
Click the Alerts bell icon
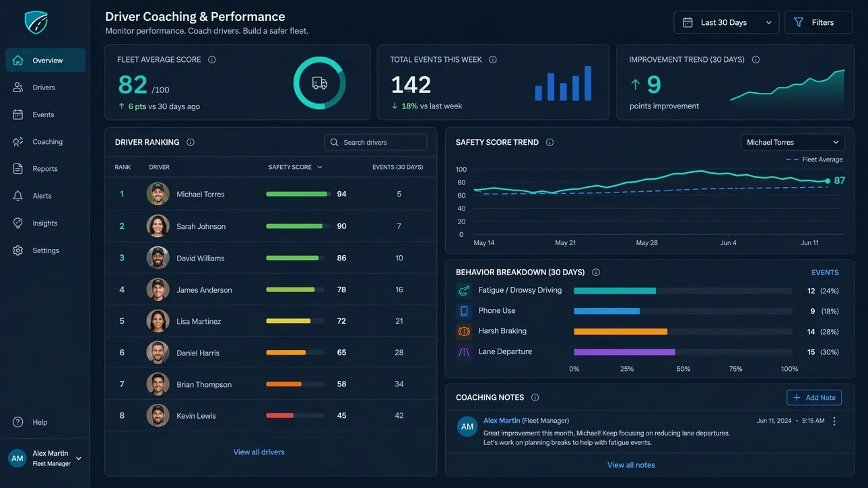point(18,196)
